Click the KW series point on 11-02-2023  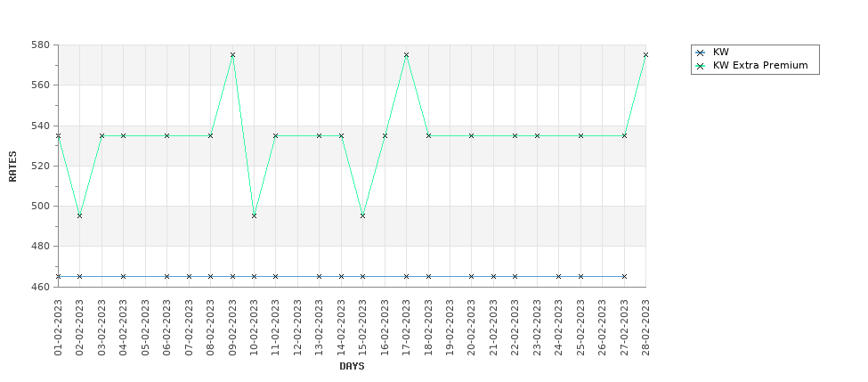point(276,276)
